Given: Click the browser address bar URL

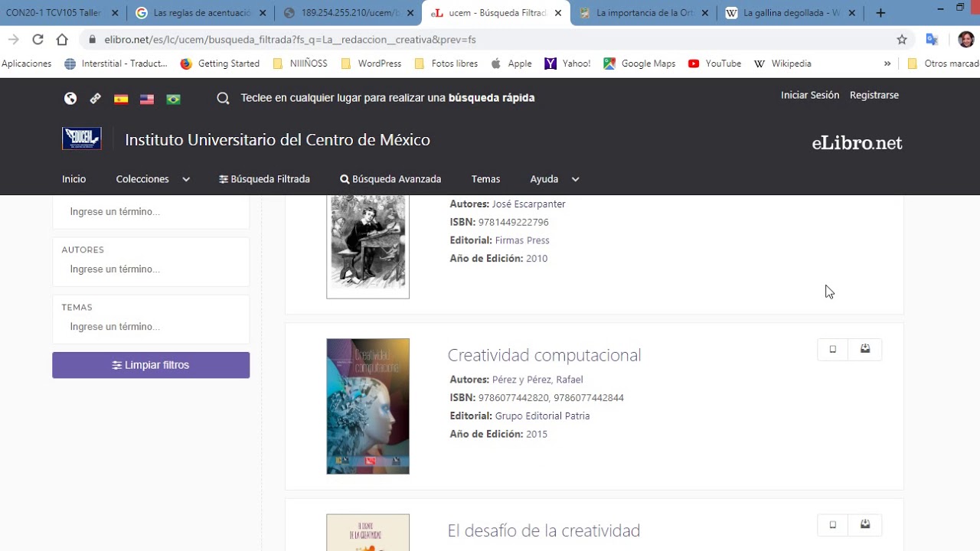Looking at the screenshot, I should click(290, 40).
